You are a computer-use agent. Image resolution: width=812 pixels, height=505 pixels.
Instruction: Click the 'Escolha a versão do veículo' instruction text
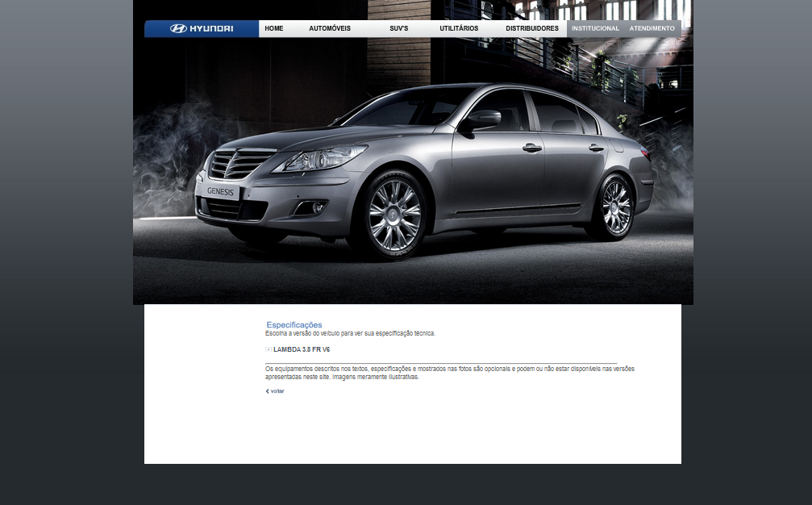(x=350, y=333)
